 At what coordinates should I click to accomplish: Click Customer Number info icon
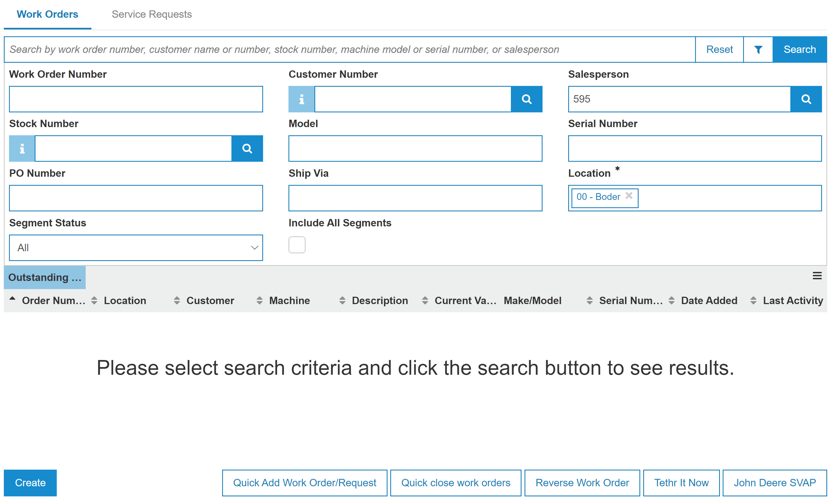pyautogui.click(x=301, y=99)
